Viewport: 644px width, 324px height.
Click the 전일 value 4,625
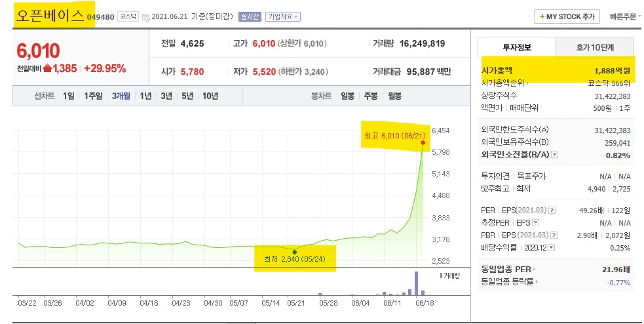192,43
